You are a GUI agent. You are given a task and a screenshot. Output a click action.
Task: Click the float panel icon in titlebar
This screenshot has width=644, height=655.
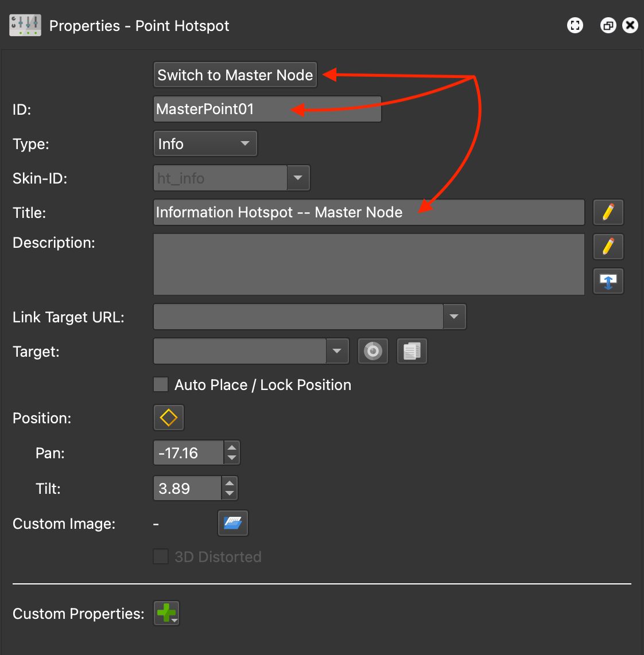(608, 25)
